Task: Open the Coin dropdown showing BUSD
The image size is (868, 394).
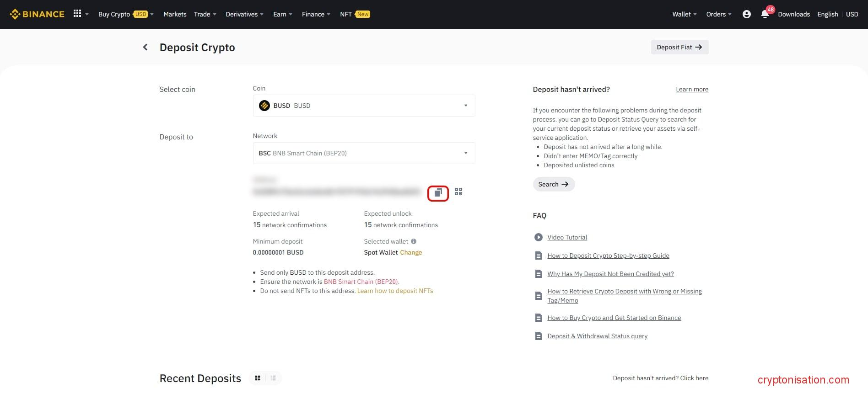Action: point(364,106)
